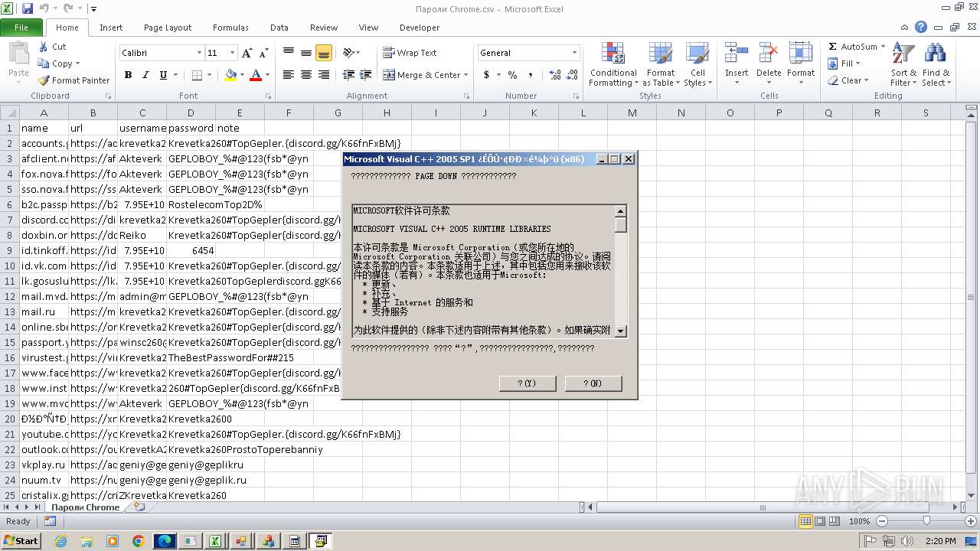This screenshot has width=980, height=551.
Task: Open Find & Select menu
Action: (x=936, y=65)
